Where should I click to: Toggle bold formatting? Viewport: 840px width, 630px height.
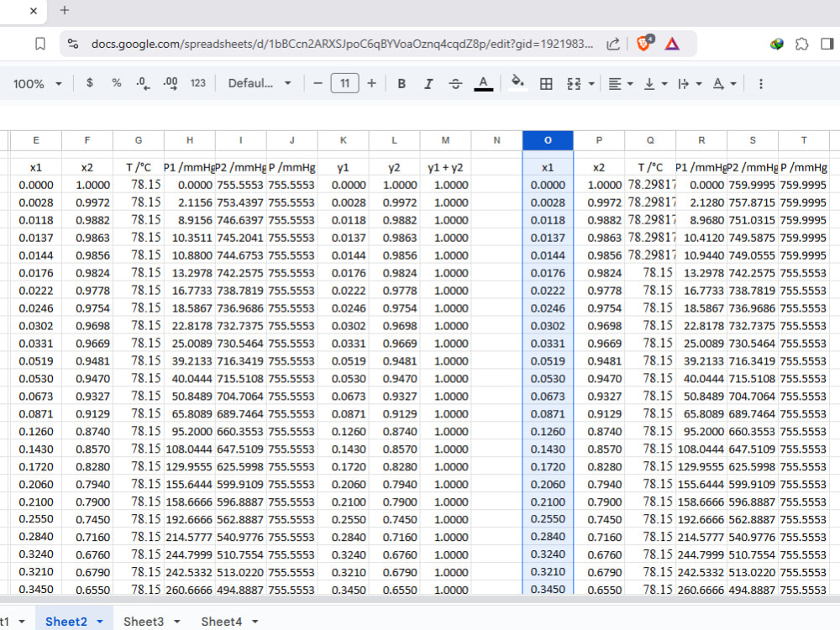point(402,83)
